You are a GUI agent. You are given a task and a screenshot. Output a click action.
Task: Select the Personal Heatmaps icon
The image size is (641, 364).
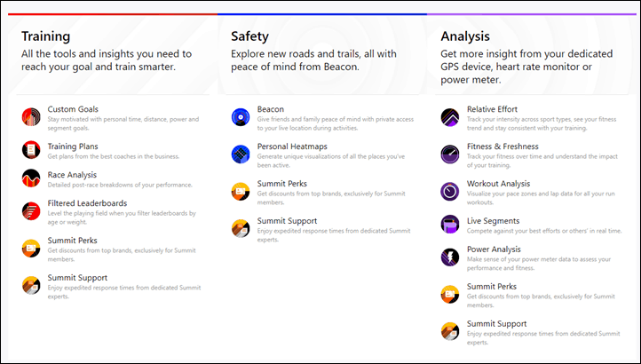click(x=241, y=154)
